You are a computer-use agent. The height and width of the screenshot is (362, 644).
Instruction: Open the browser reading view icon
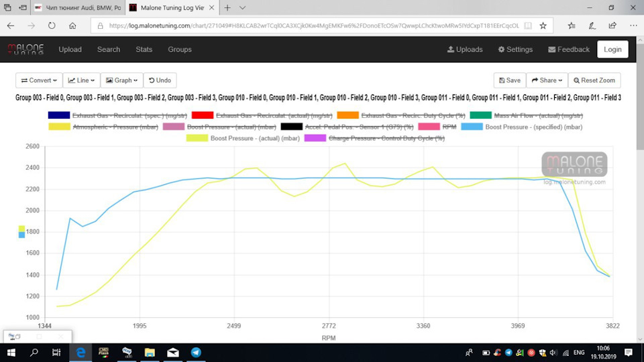click(x=528, y=25)
